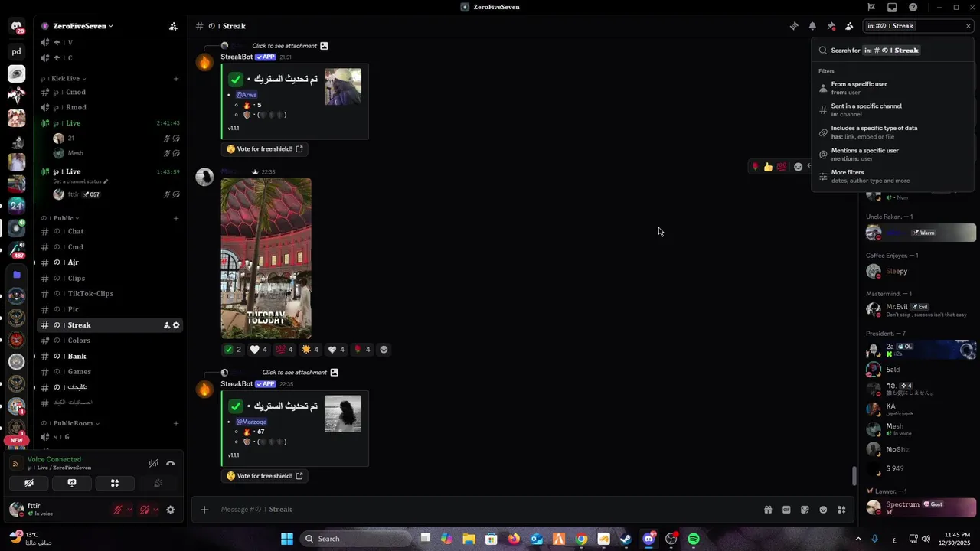Open the emoji picker in message bar
The height and width of the screenshot is (551, 980).
coord(823,510)
